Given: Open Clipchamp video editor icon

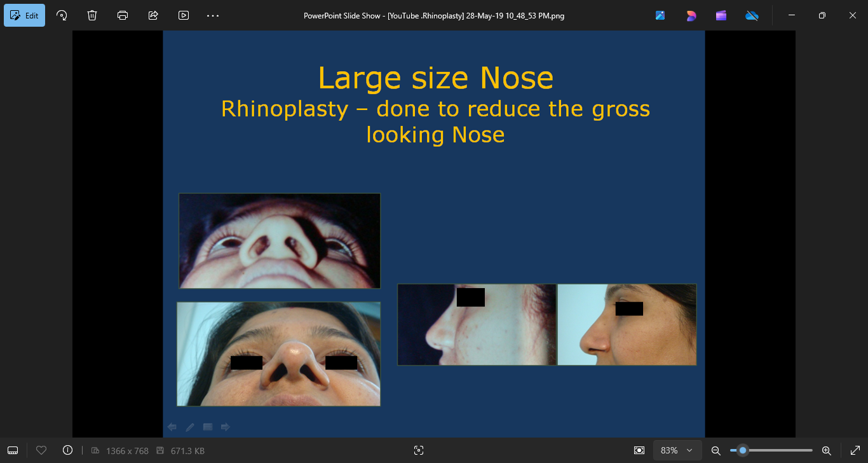Looking at the screenshot, I should (721, 15).
